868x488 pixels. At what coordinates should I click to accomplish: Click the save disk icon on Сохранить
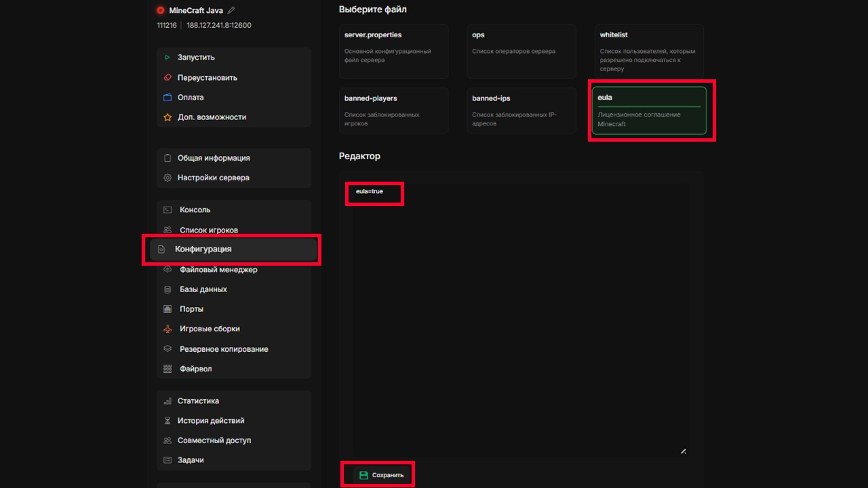click(x=363, y=474)
